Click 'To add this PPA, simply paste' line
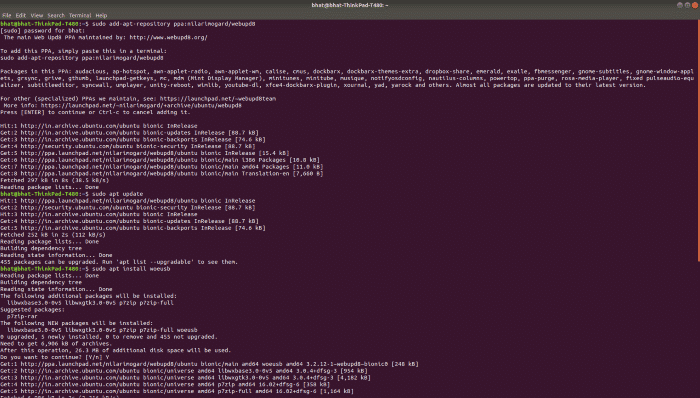The image size is (700, 398). click(x=83, y=51)
